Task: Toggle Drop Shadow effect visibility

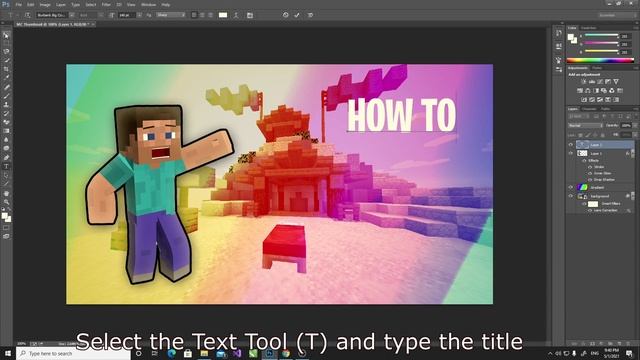Action: (x=590, y=180)
